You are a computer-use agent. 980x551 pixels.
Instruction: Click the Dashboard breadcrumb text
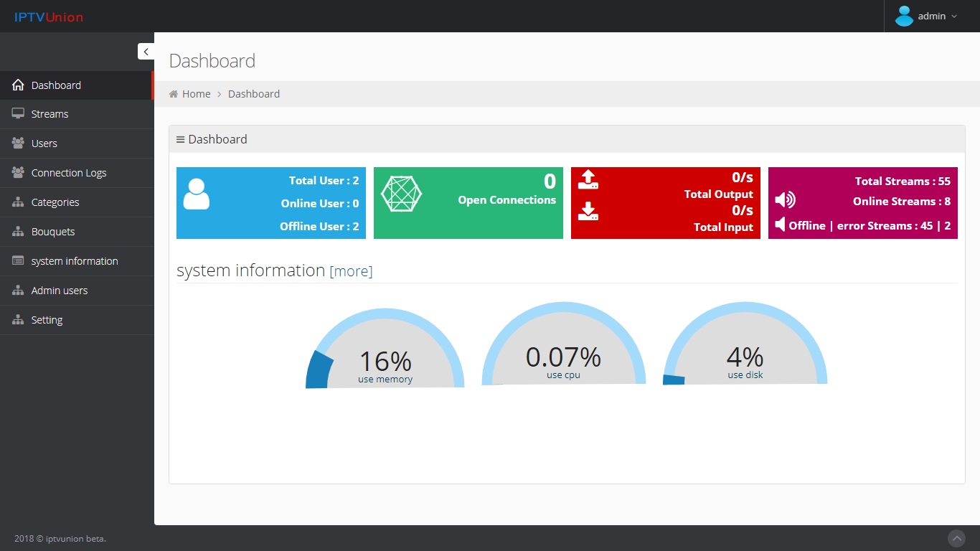tap(254, 94)
